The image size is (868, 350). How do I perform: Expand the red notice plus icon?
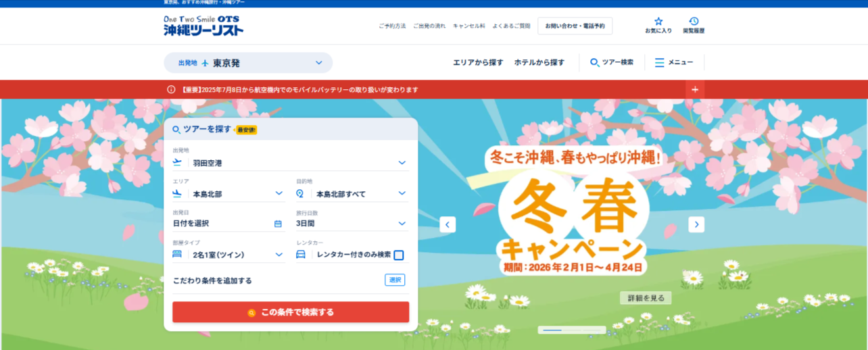tap(695, 90)
